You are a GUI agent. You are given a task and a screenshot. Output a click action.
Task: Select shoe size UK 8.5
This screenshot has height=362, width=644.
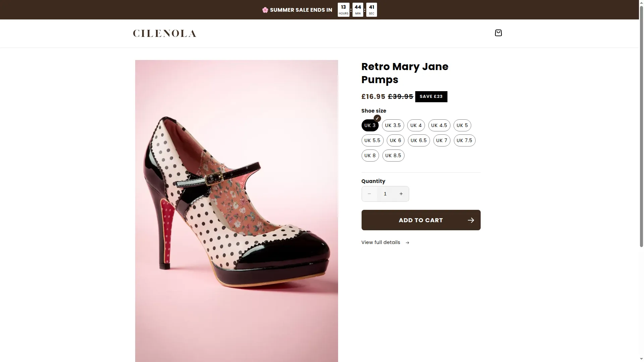click(393, 156)
